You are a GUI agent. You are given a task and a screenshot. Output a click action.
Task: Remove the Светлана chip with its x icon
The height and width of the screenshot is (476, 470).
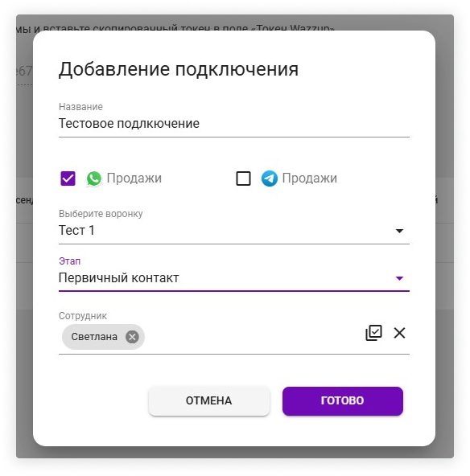pyautogui.click(x=132, y=337)
